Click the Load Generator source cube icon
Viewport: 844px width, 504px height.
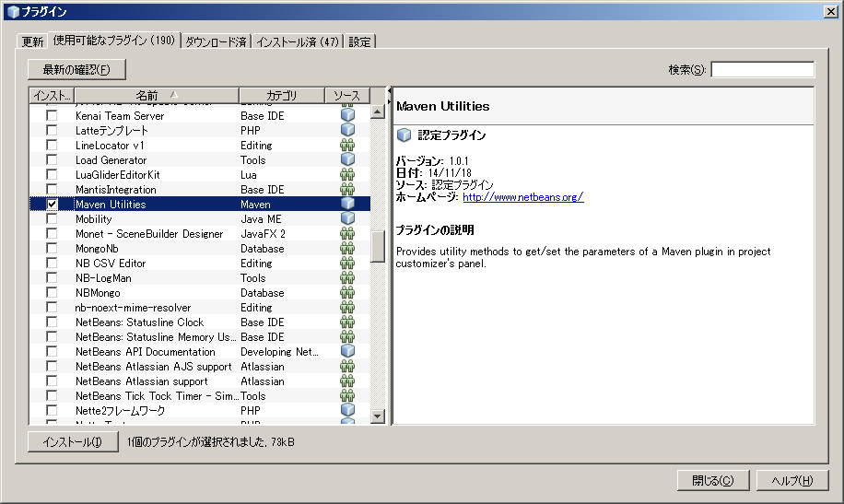(347, 159)
